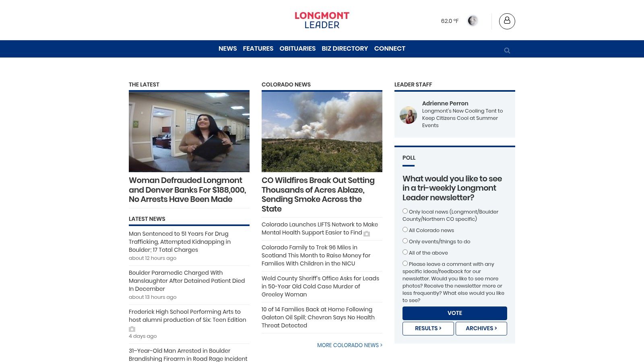Submit the poll with the Vote button

[x=455, y=313]
